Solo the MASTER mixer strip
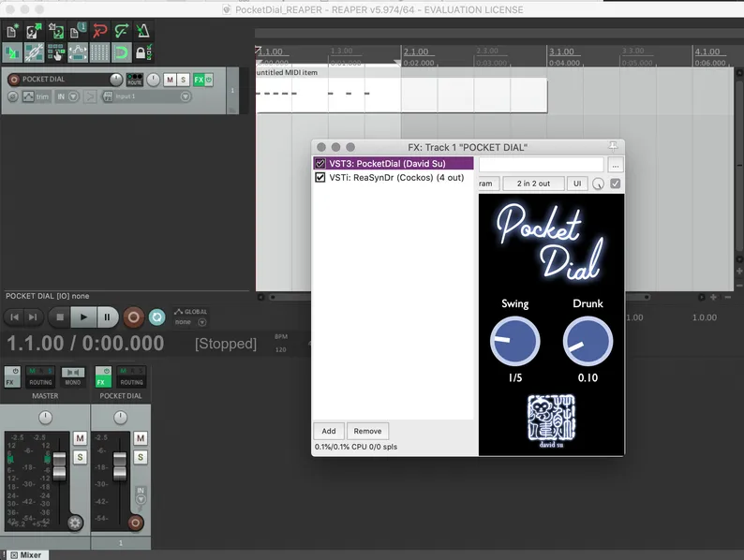 tap(80, 457)
